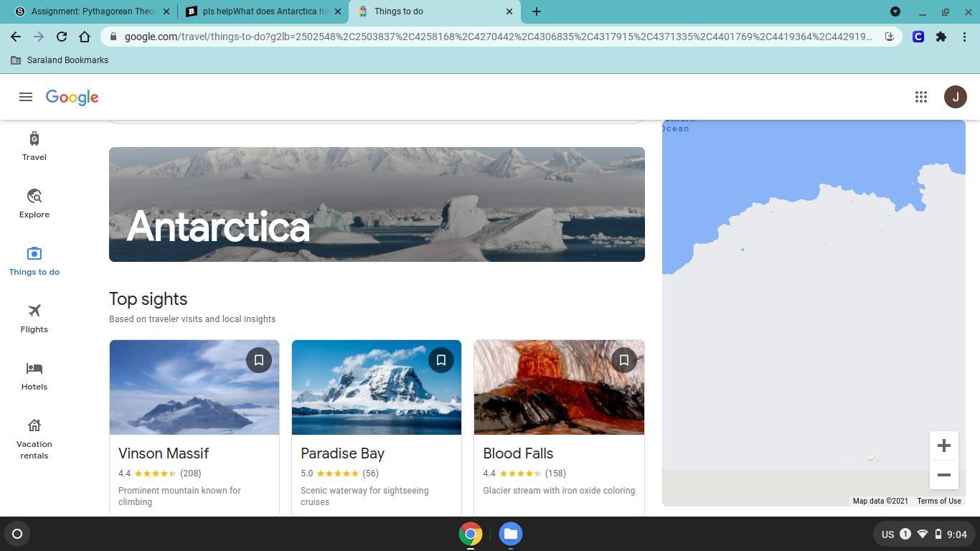This screenshot has height=551, width=980.
Task: Open the Vinson Massif sight title
Action: point(164,453)
